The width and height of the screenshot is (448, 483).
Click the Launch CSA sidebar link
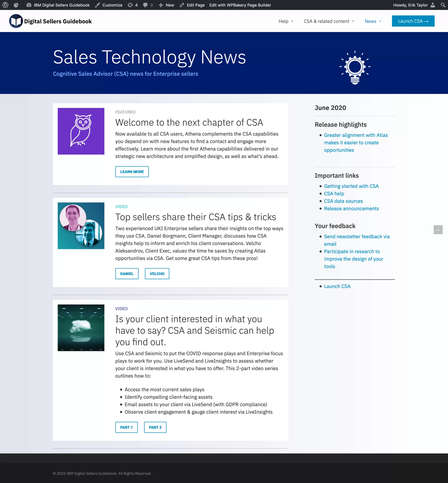click(x=337, y=286)
